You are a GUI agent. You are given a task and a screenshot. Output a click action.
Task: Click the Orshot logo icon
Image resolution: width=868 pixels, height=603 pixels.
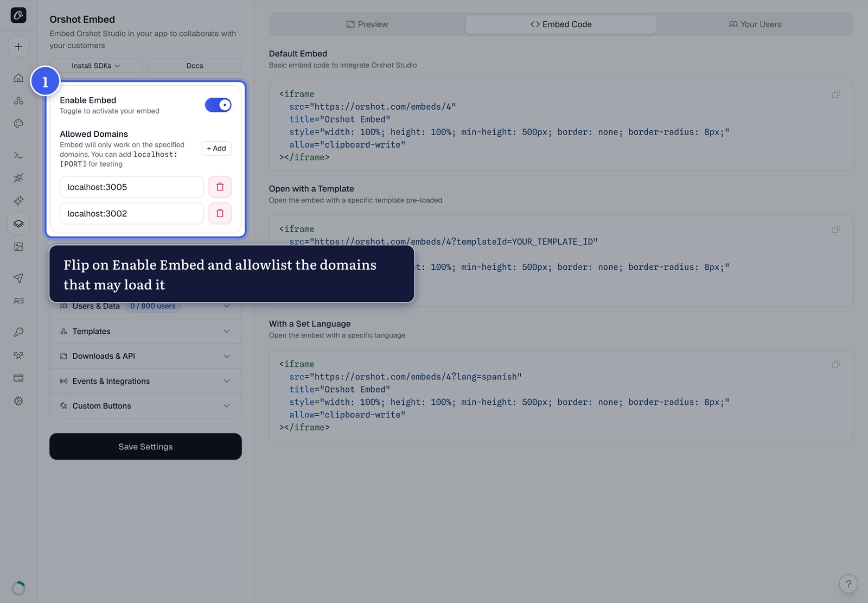tap(18, 15)
